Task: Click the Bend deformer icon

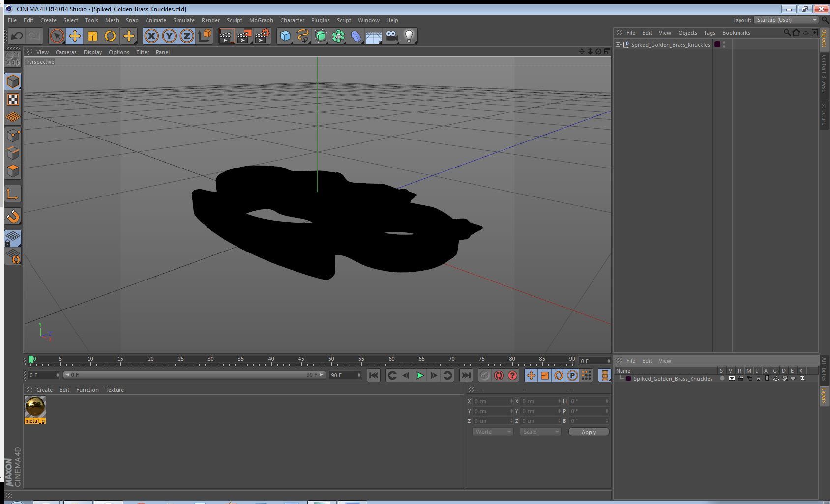Action: (x=356, y=36)
